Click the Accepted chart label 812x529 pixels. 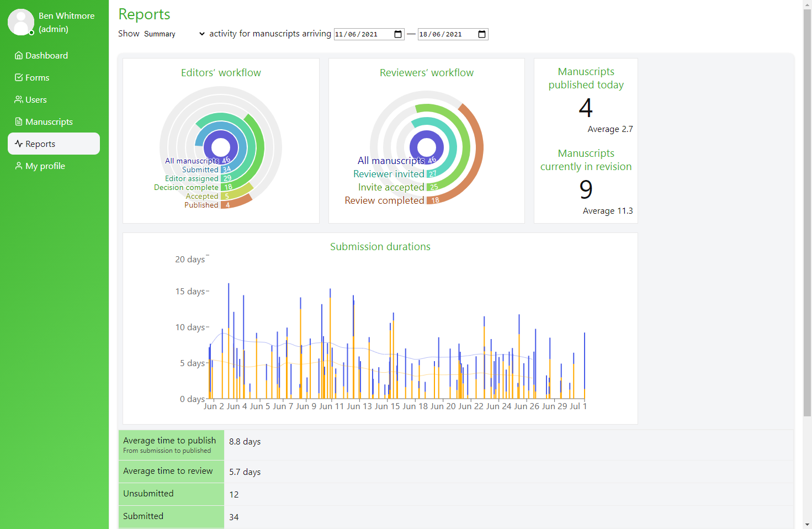pos(202,197)
